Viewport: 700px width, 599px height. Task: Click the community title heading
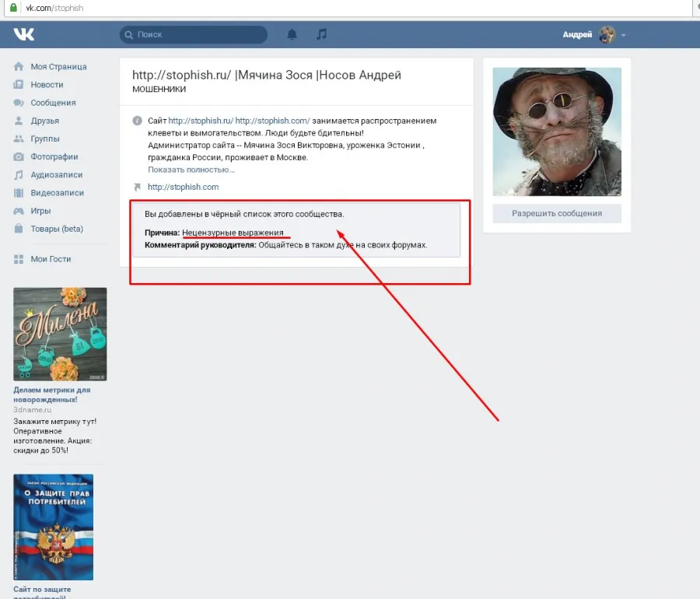pos(267,75)
